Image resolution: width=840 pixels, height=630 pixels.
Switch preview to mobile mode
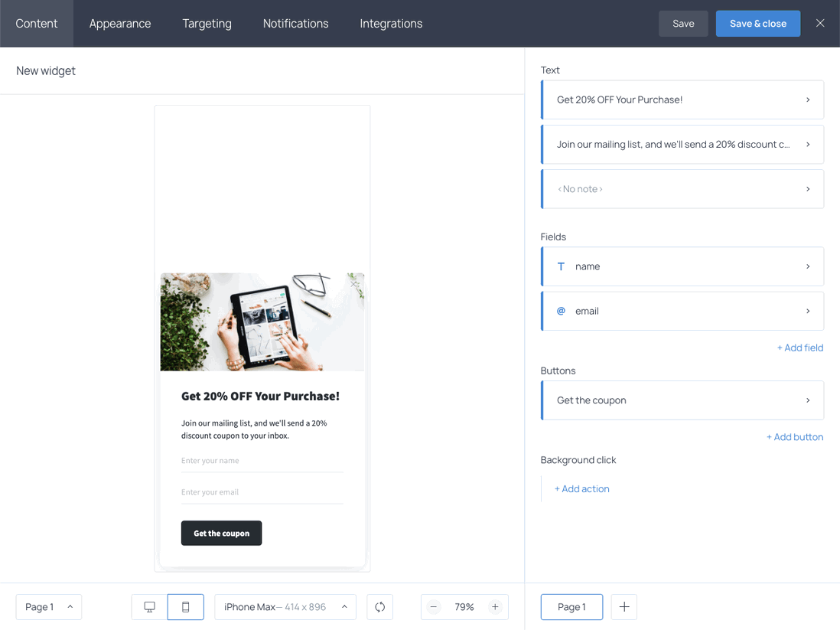pyautogui.click(x=186, y=606)
